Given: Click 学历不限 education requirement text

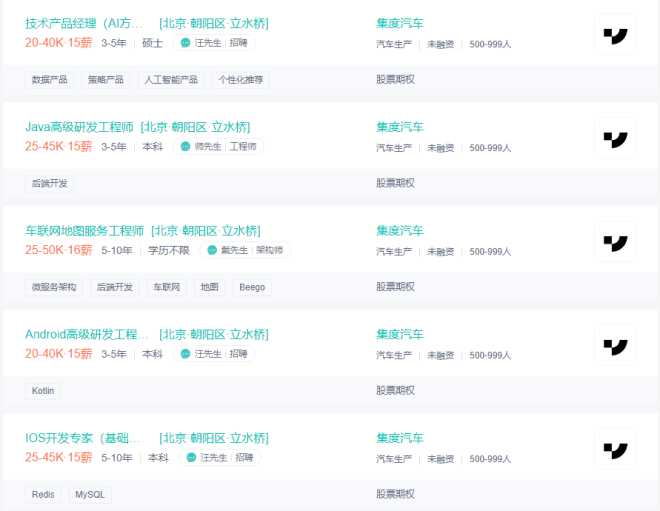Looking at the screenshot, I should [x=169, y=250].
